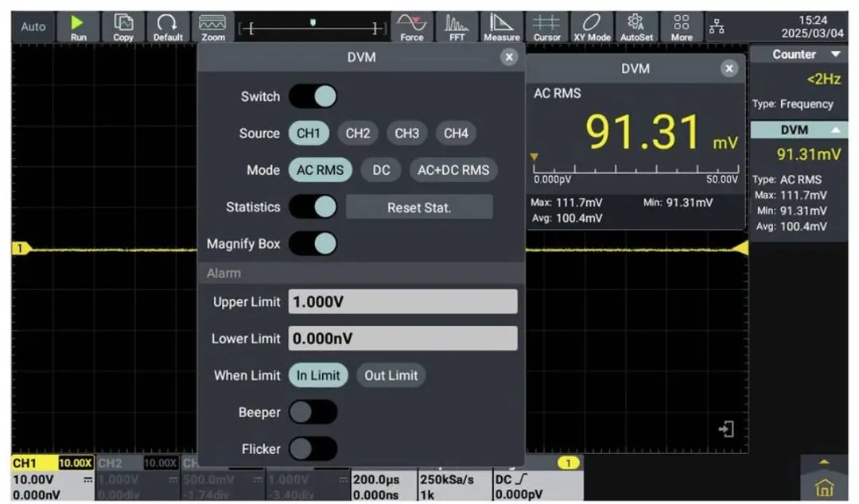The height and width of the screenshot is (504, 859).
Task: Toggle the Magnify Box switch off
Action: click(x=313, y=244)
